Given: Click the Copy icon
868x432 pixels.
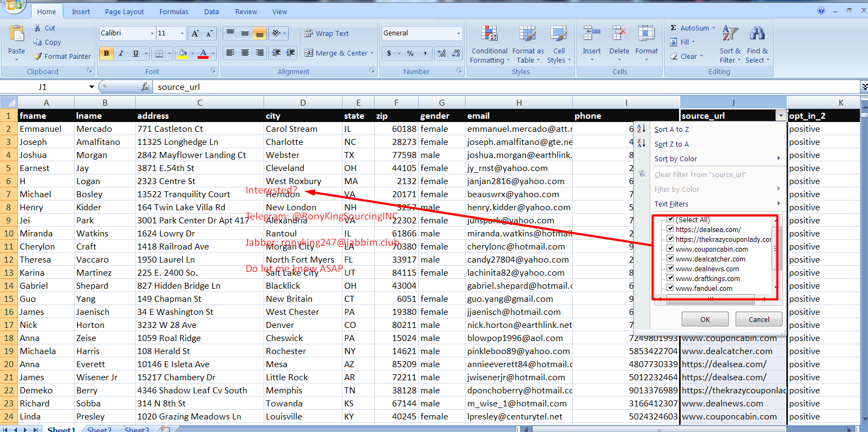Looking at the screenshot, I should tap(38, 42).
